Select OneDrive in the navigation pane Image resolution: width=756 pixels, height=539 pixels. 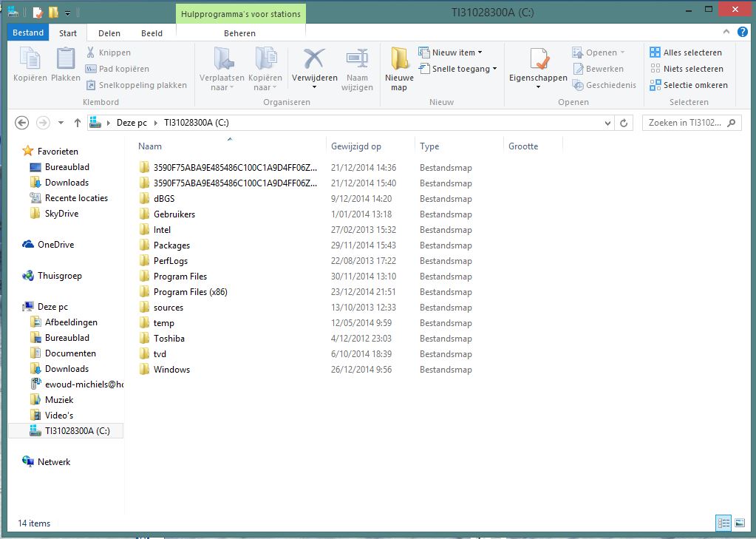point(55,245)
